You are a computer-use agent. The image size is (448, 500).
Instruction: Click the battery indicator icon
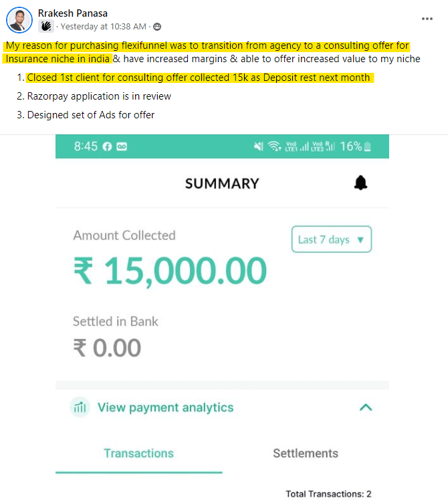click(x=367, y=146)
